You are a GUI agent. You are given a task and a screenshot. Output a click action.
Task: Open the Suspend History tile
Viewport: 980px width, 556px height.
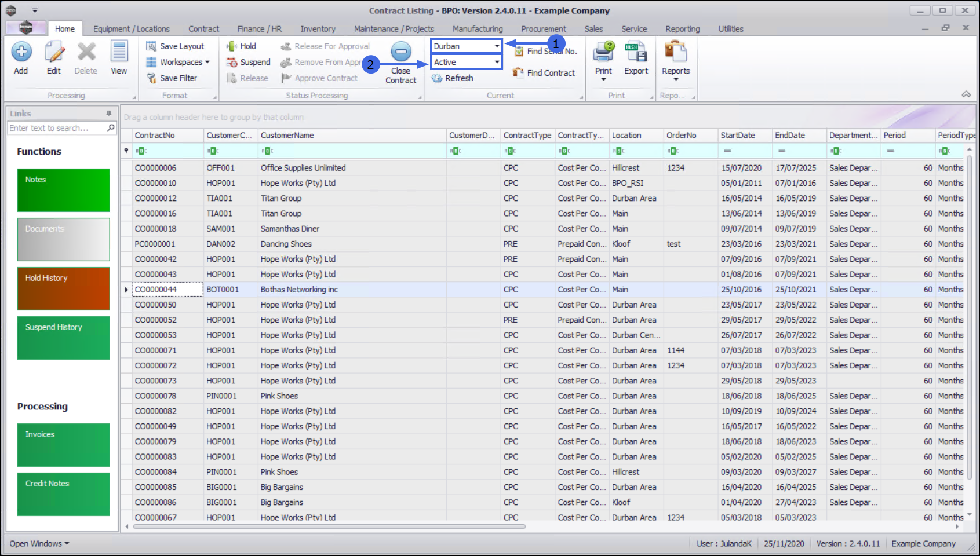click(x=64, y=338)
